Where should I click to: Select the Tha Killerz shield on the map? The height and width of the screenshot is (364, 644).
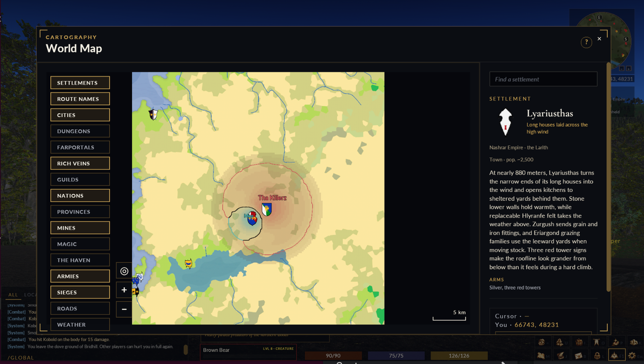[x=267, y=209]
